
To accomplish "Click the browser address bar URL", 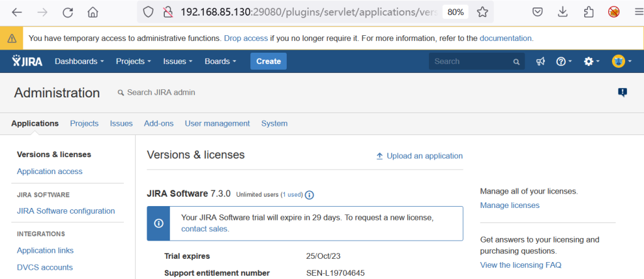I will tap(309, 13).
